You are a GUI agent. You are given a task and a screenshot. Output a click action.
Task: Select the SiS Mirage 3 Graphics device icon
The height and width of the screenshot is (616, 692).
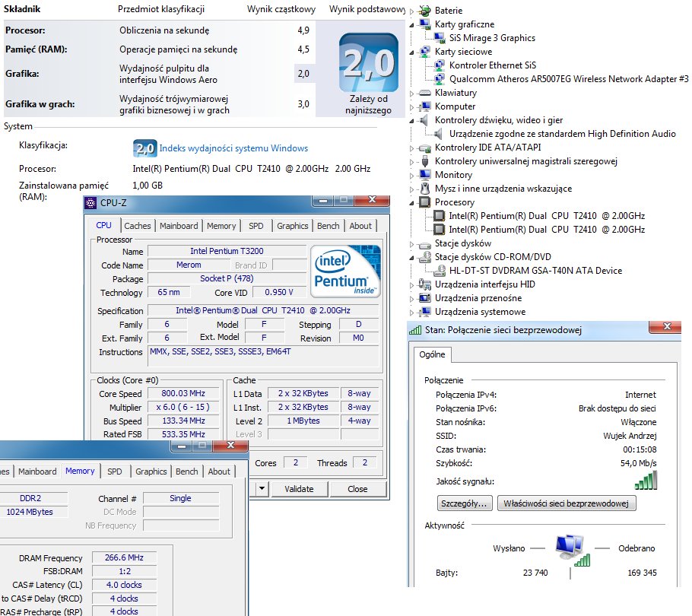pos(439,37)
